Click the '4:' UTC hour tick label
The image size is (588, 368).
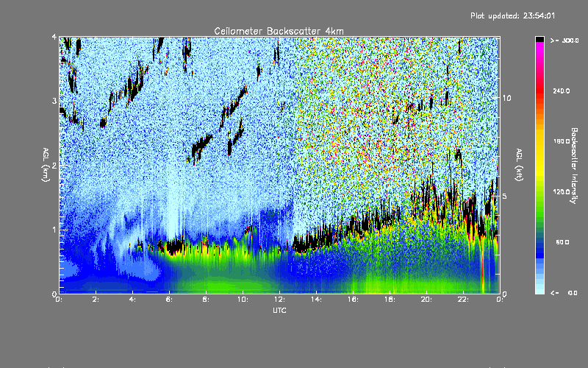[132, 300]
